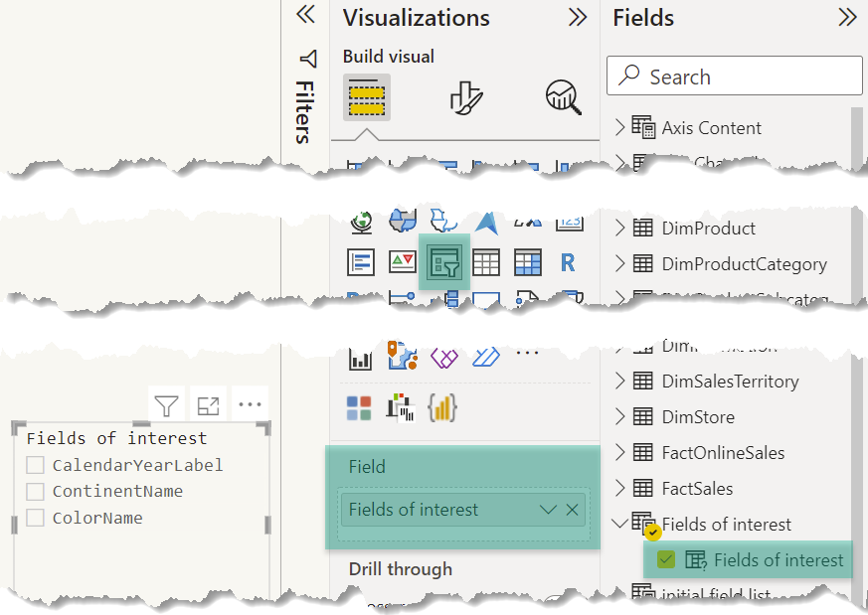Viewport: 868px width, 615px height.
Task: Open the Build visual tab
Action: tap(367, 97)
